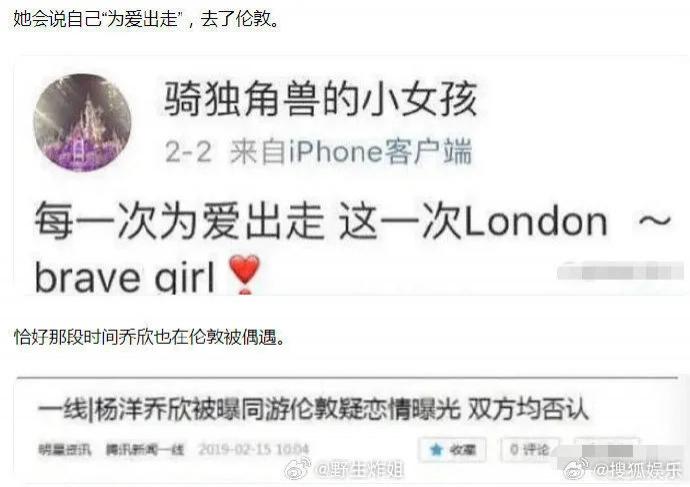Click the blurred mosaic beside brave girl
The width and height of the screenshot is (690, 487).
[x=620, y=271]
